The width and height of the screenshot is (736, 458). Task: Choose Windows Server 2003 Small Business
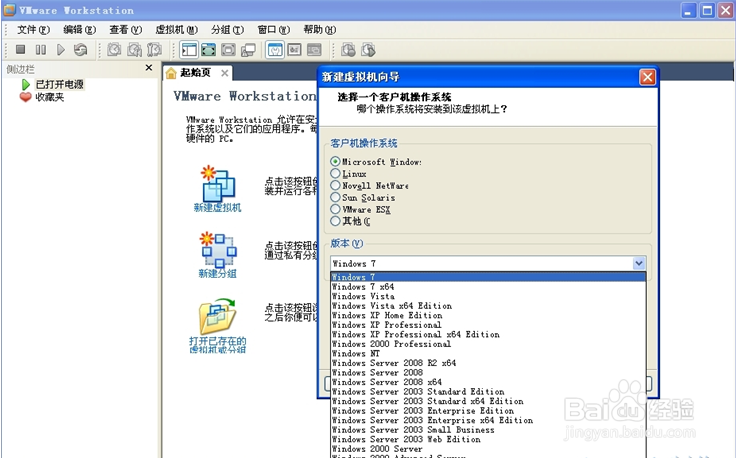488,430
